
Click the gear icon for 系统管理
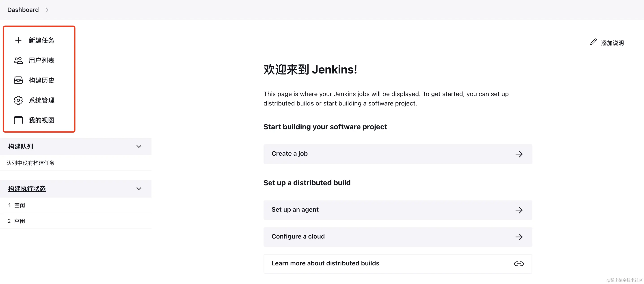click(18, 100)
